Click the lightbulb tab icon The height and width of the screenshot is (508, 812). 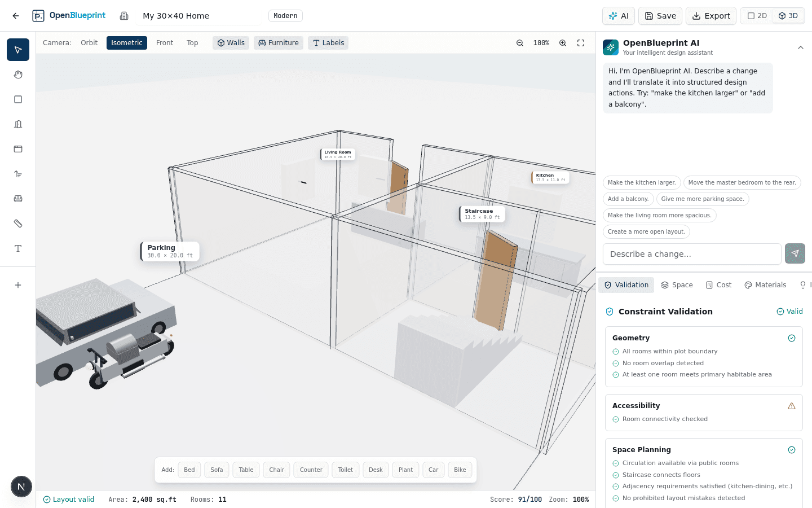click(803, 285)
